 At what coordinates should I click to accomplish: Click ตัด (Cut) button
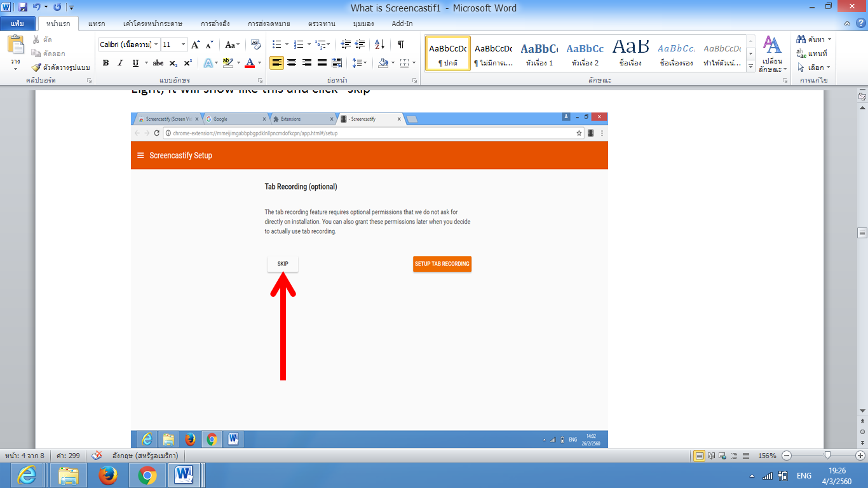(43, 39)
